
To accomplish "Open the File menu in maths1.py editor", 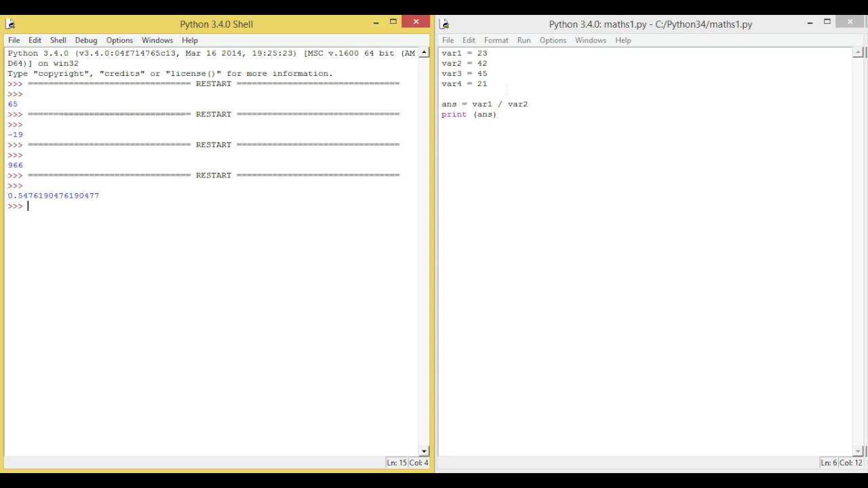I will tap(448, 40).
